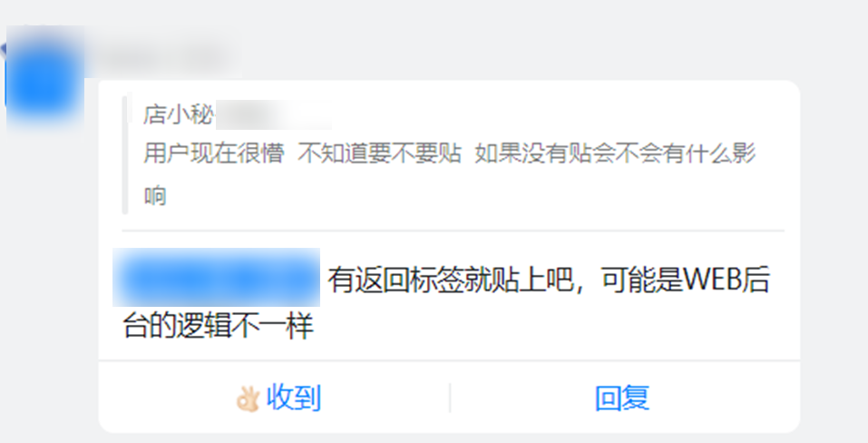The width and height of the screenshot is (868, 443).
Task: Click the horizontal divider below the quote
Action: pyautogui.click(x=454, y=230)
